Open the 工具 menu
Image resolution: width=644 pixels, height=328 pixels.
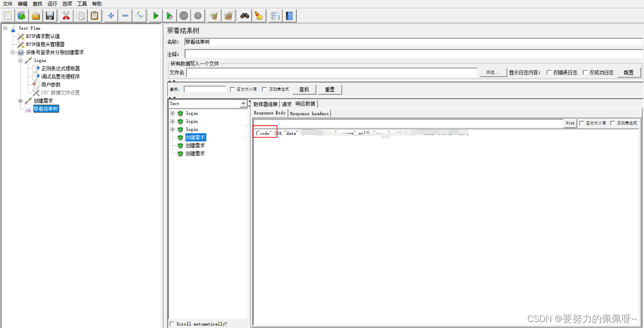82,4
